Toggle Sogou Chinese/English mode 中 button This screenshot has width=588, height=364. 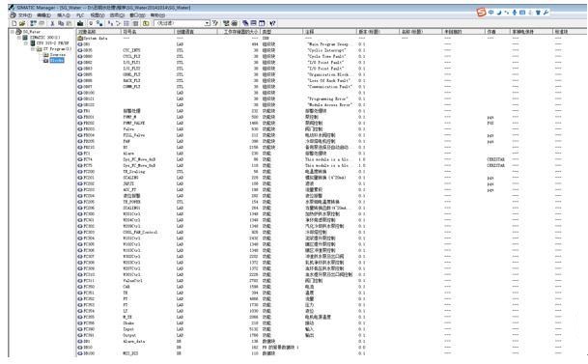click(491, 13)
